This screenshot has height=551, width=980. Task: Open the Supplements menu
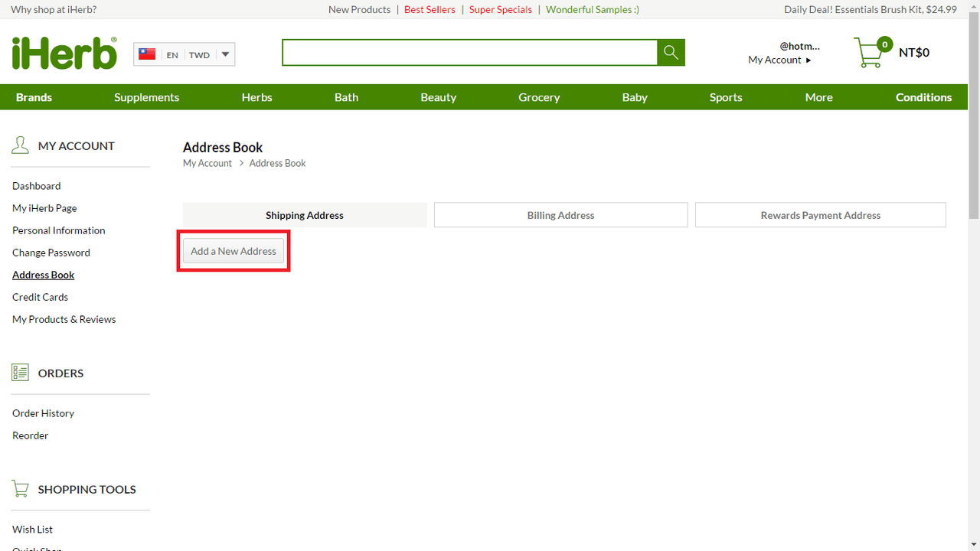pyautogui.click(x=147, y=97)
